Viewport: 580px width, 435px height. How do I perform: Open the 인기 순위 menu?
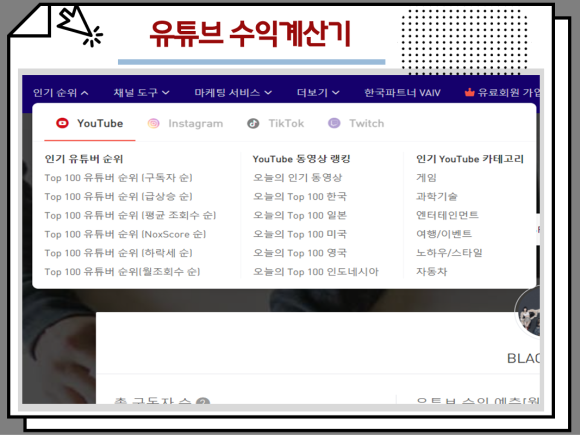pos(61,92)
